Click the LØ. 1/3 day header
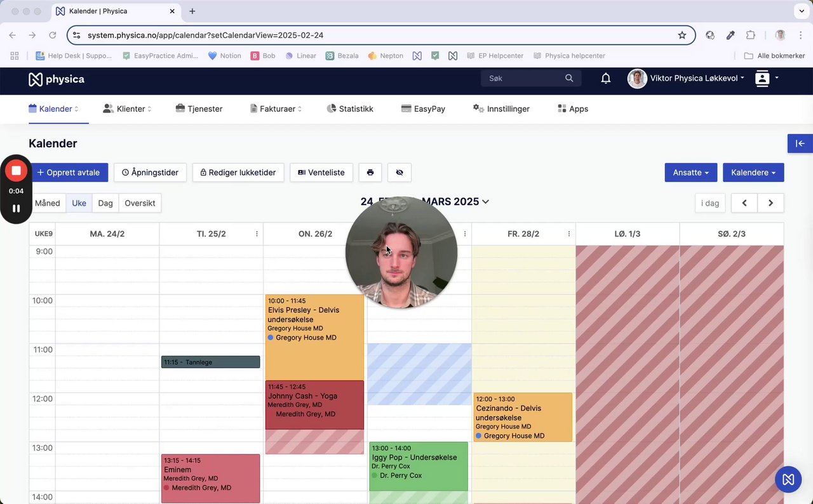 point(628,234)
